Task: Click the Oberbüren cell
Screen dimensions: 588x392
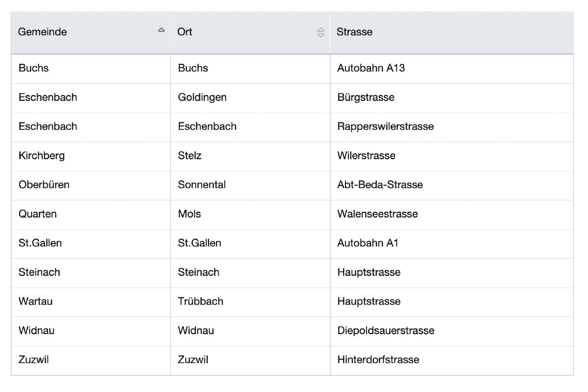Action: pos(44,185)
